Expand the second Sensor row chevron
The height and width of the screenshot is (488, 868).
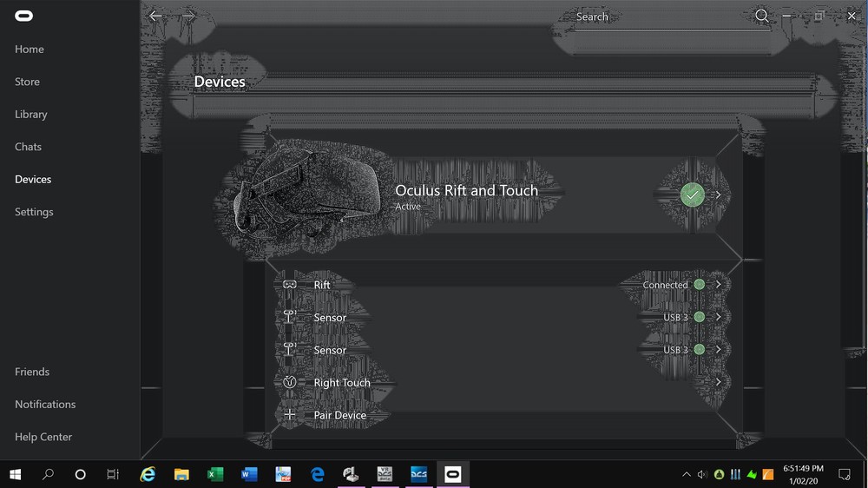coord(718,350)
